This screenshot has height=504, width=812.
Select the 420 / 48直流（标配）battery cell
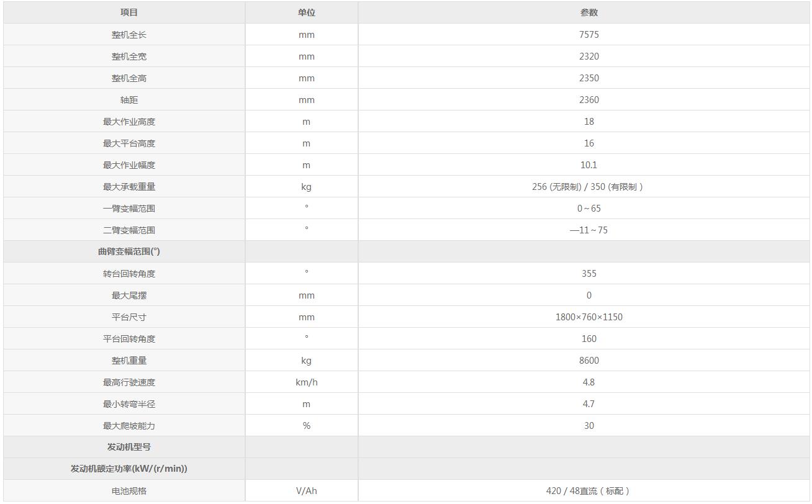(x=587, y=491)
